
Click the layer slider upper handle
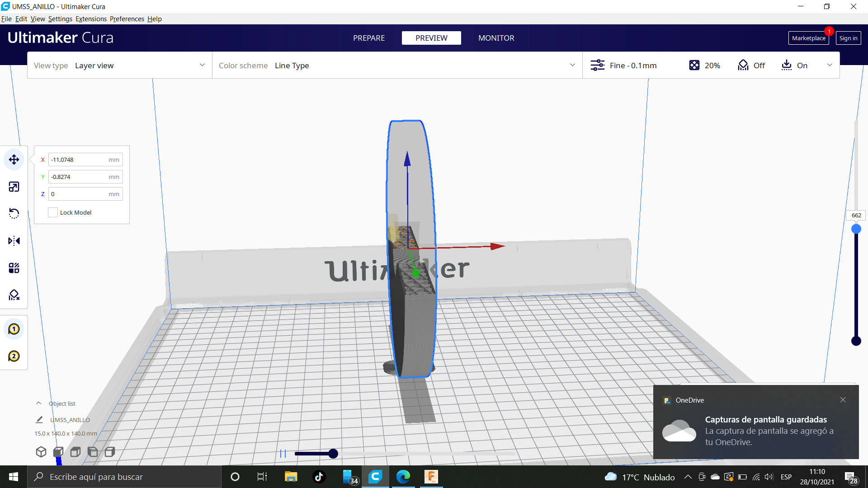856,229
